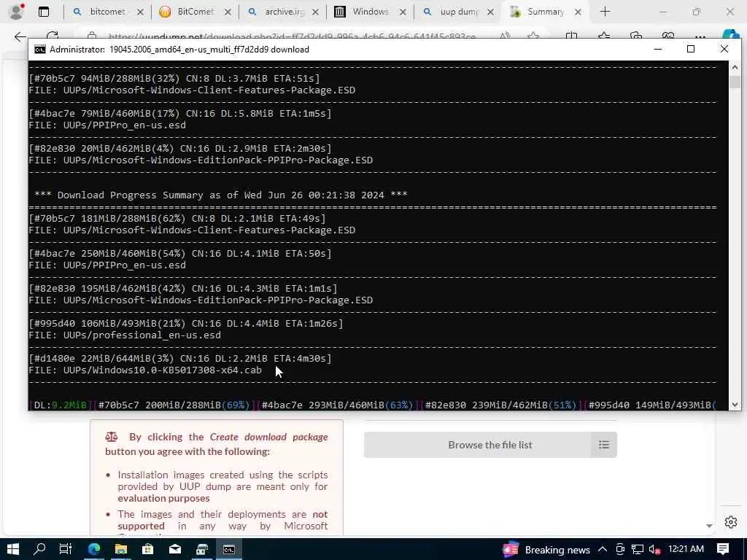Open the tab actions menu icon
This screenshot has width=747, height=560.
coord(43,12)
